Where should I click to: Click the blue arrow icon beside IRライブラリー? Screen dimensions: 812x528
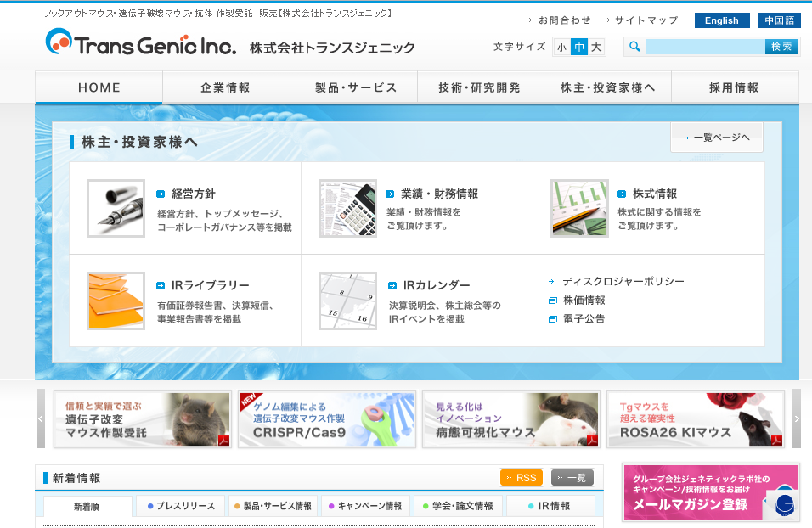click(x=161, y=286)
